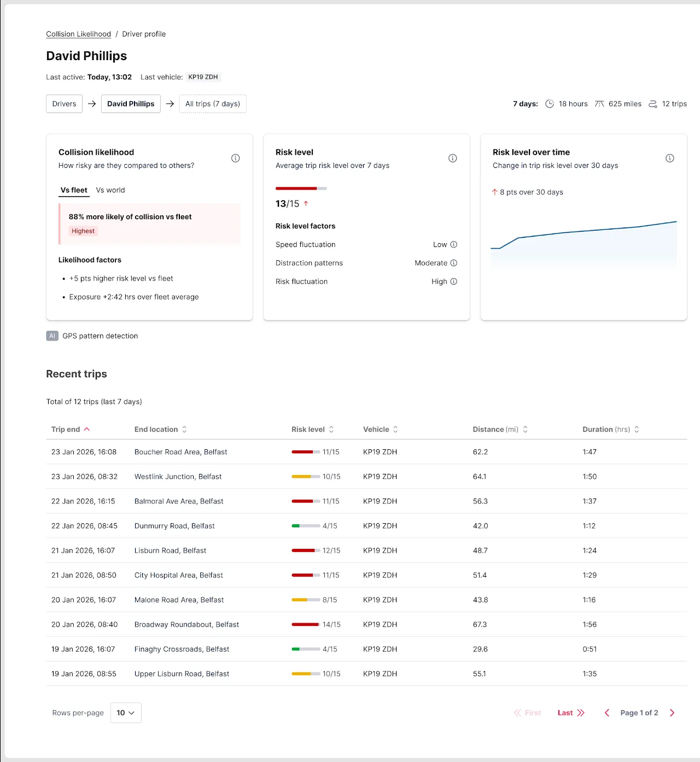Screen dimensions: 700x762
Task: Open Rows per-page dropdown showing 10
Action: click(126, 713)
